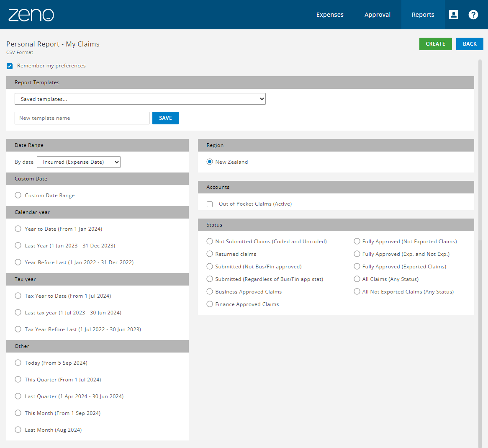Select Business Approved Claims status
The width and height of the screenshot is (488, 448).
point(210,292)
